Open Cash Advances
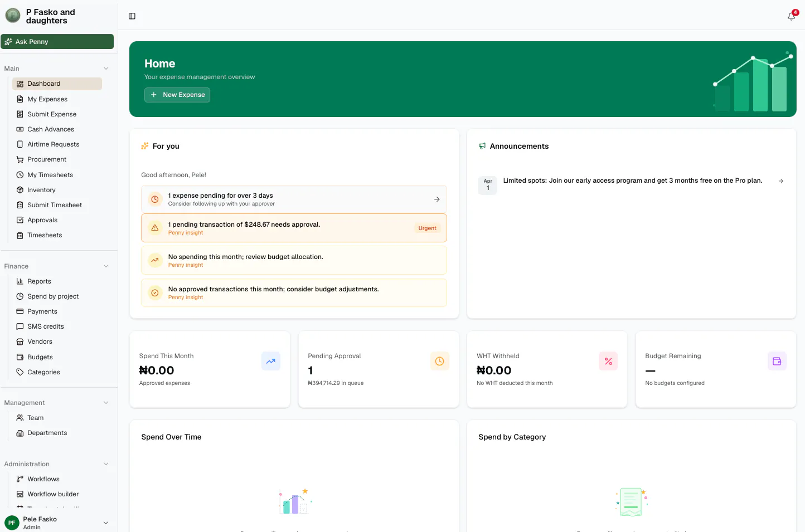The height and width of the screenshot is (532, 805). coord(57,129)
